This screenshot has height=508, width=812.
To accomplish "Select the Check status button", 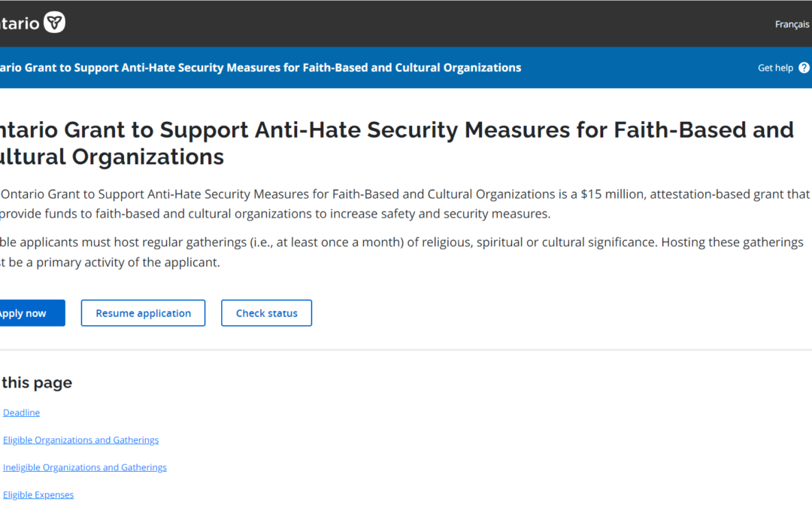I will [x=266, y=313].
